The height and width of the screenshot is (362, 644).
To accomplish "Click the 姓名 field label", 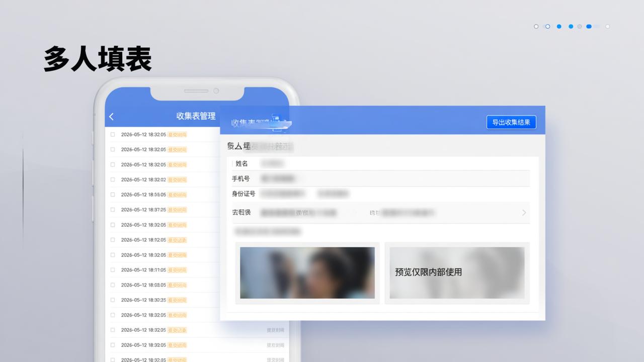I will click(x=242, y=163).
